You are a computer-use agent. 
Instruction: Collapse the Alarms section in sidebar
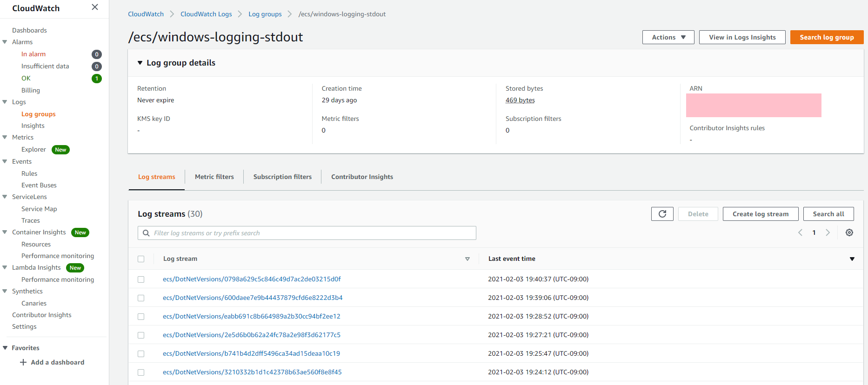(5, 42)
